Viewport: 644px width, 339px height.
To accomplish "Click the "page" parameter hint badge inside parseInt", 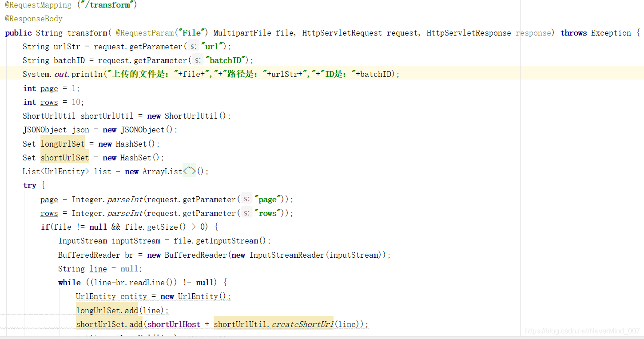I will coord(246,199).
